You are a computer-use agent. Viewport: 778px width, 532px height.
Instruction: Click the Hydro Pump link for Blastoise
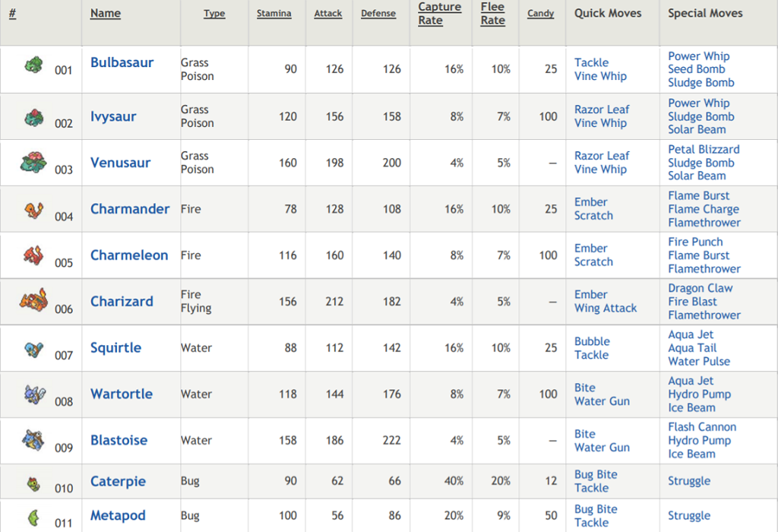click(x=699, y=440)
